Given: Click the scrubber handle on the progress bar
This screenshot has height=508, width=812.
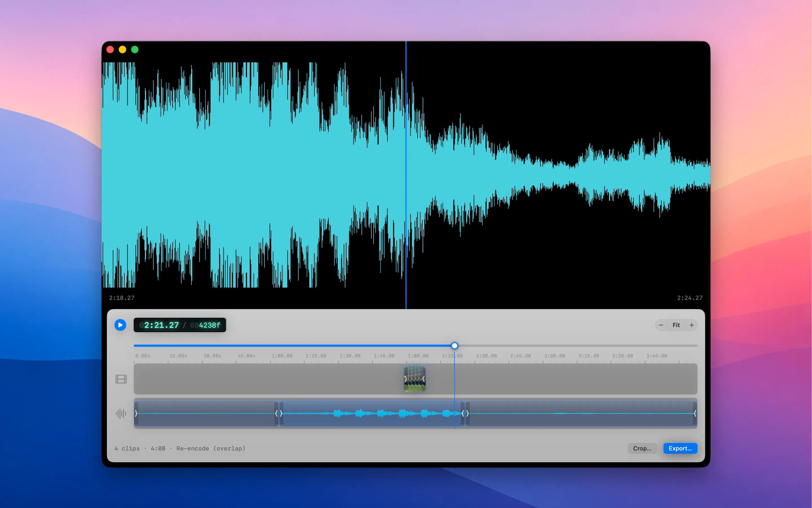Looking at the screenshot, I should 454,345.
